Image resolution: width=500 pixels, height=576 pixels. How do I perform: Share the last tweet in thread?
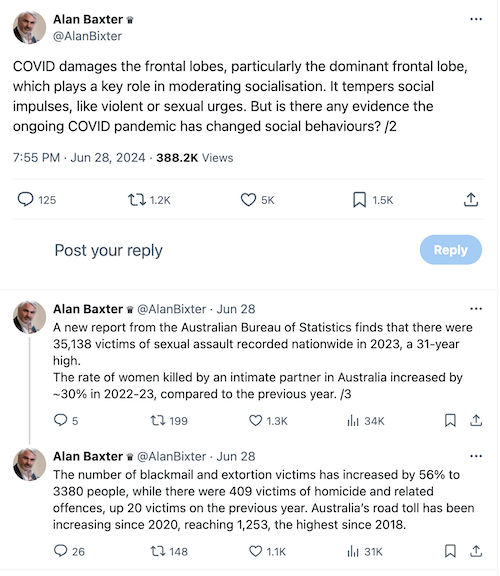[476, 551]
